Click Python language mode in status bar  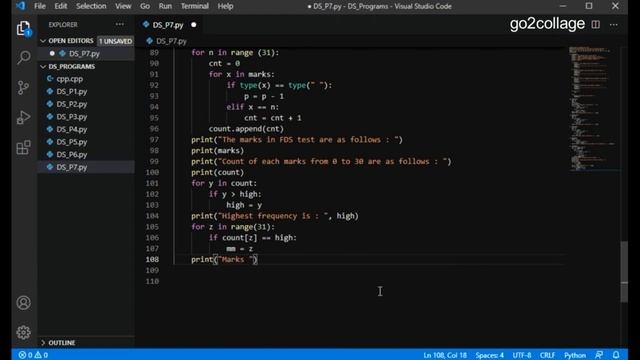(x=575, y=355)
